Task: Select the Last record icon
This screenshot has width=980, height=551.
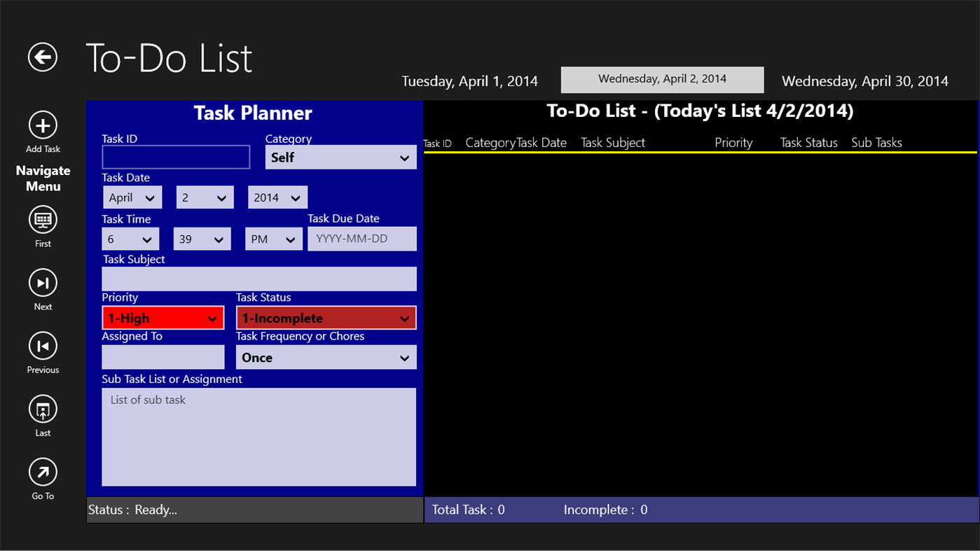Action: point(42,410)
